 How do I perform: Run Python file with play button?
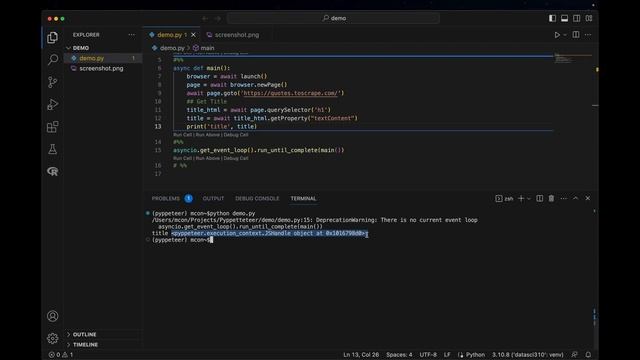tap(557, 35)
